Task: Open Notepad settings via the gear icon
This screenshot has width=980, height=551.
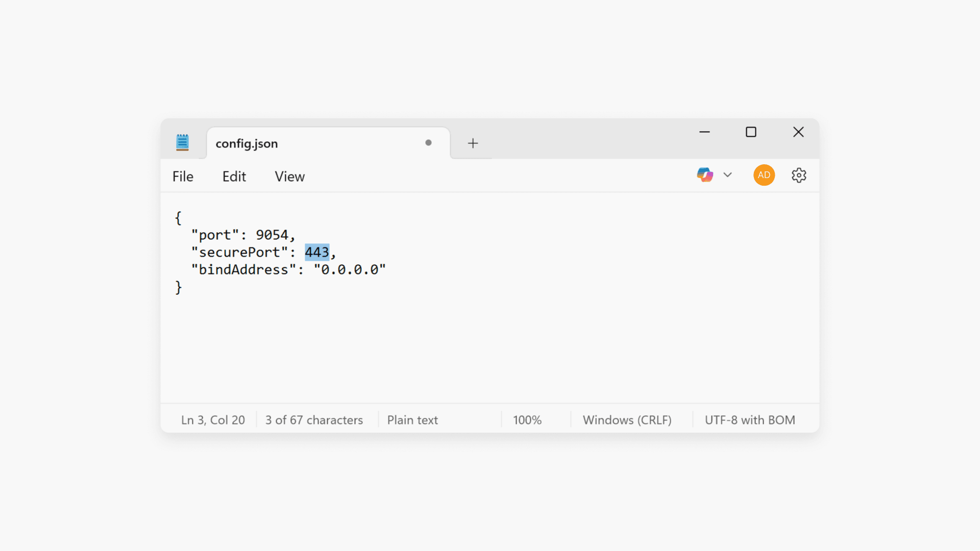Action: [798, 175]
